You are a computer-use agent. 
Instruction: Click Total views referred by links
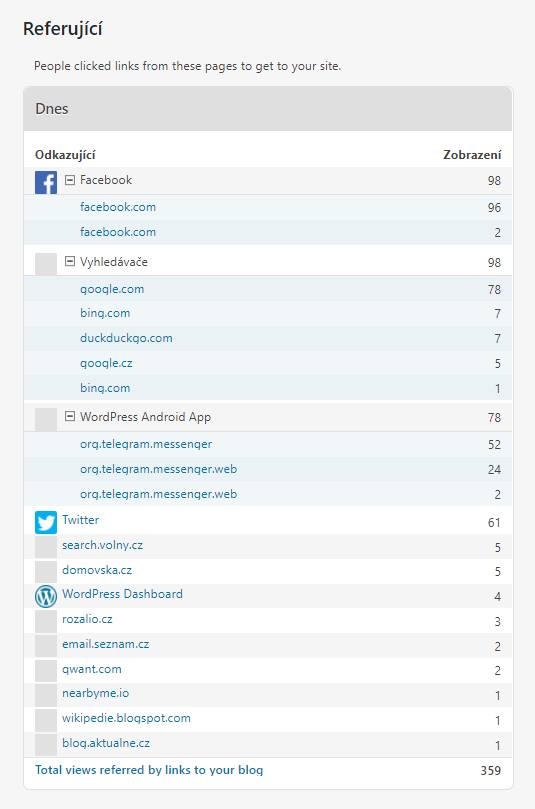click(x=149, y=770)
